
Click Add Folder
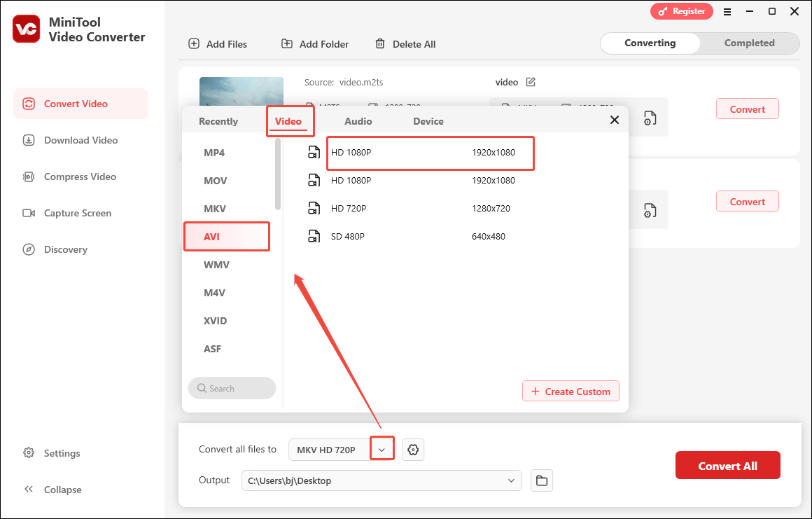[315, 44]
